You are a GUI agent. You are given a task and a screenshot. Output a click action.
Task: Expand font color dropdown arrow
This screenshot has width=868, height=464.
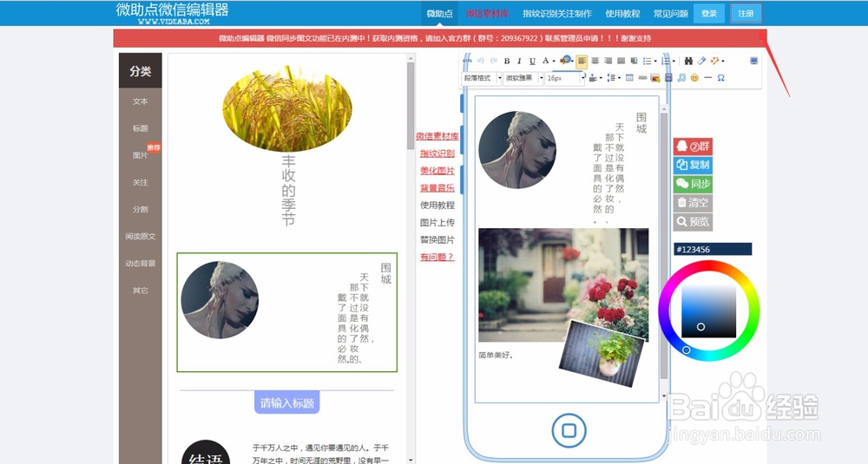coord(554,62)
